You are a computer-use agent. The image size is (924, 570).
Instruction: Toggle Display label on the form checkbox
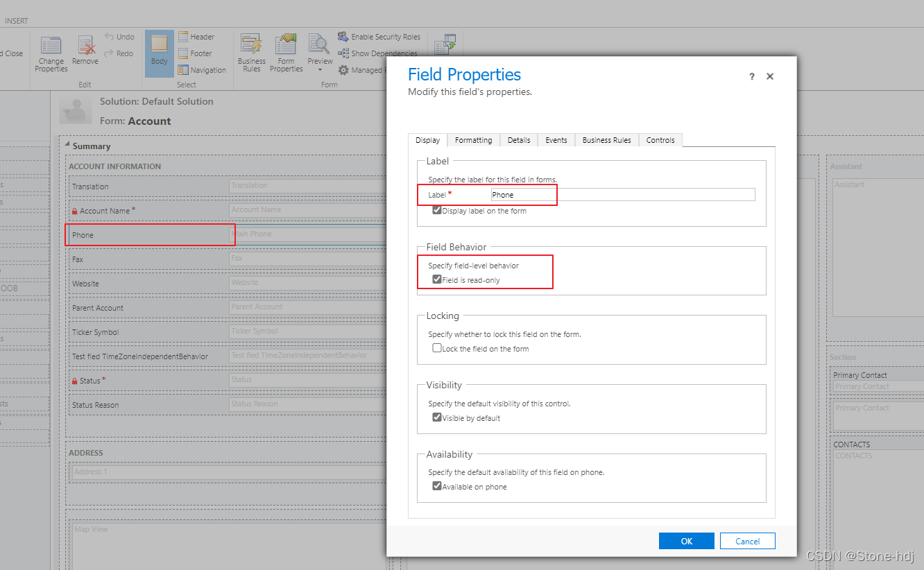click(437, 210)
